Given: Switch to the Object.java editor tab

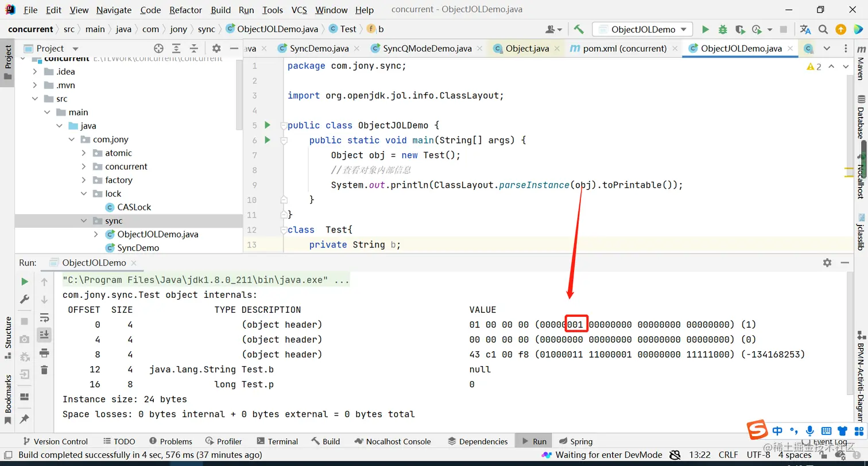Looking at the screenshot, I should click(x=527, y=49).
